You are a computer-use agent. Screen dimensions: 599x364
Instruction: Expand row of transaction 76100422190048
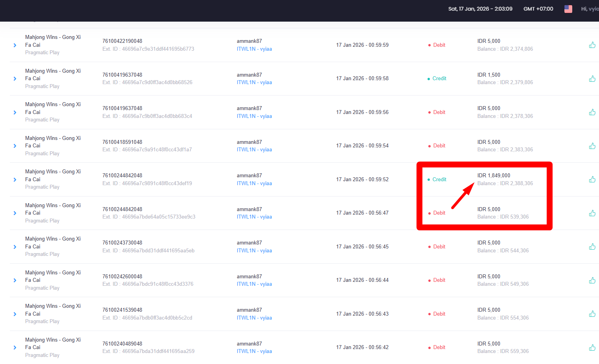15,45
